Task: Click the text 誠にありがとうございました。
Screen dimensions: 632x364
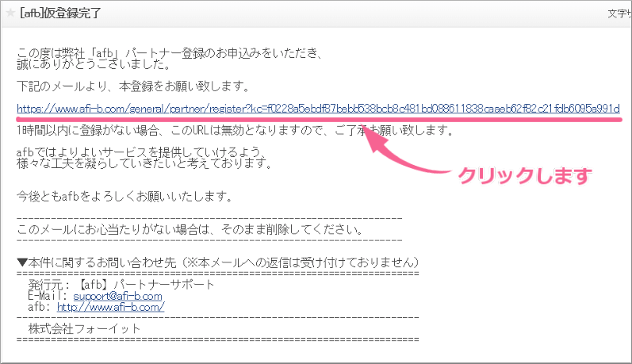Action: 94,64
